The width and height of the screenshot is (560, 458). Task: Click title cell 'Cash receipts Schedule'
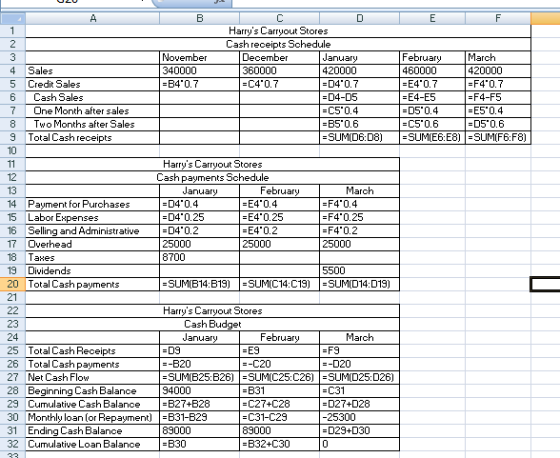click(278, 44)
